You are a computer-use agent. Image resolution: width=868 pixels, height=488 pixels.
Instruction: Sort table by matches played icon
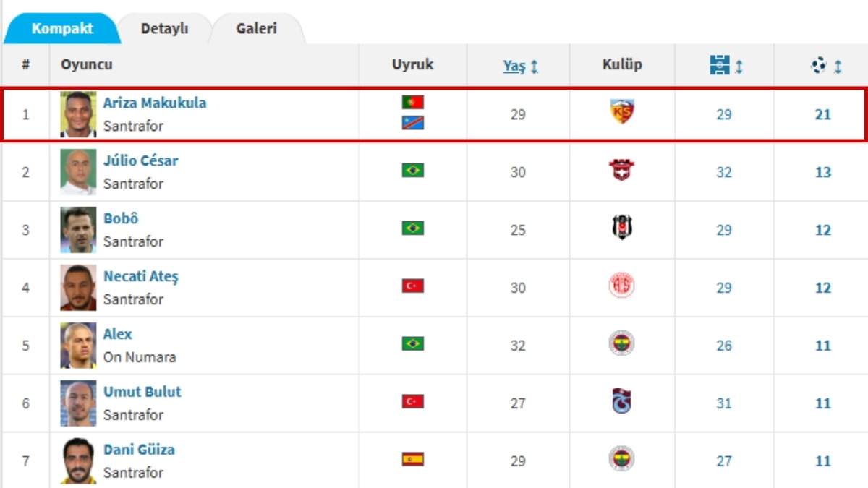[x=720, y=66]
